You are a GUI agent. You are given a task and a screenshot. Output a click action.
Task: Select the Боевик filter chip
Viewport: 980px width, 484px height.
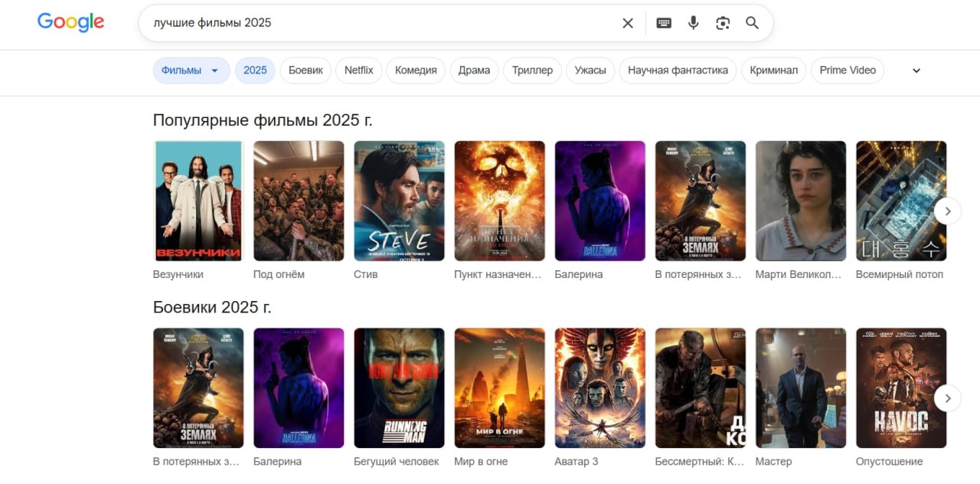pos(305,70)
